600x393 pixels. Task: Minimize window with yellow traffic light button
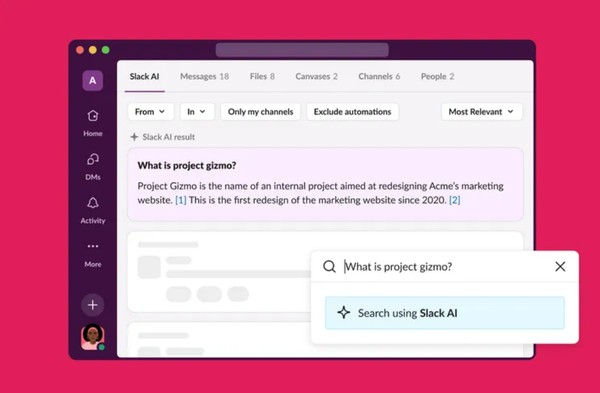pos(93,50)
